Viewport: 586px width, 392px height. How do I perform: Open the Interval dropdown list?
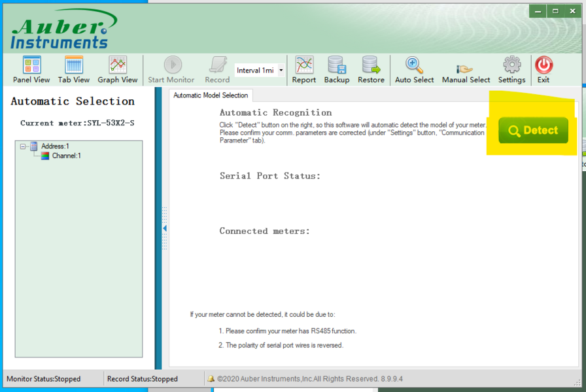tap(281, 71)
